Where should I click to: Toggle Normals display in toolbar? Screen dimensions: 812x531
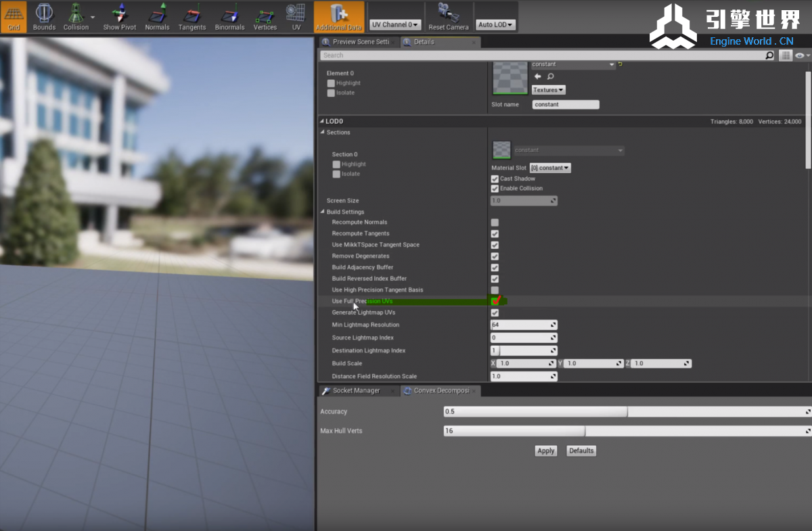pyautogui.click(x=157, y=17)
